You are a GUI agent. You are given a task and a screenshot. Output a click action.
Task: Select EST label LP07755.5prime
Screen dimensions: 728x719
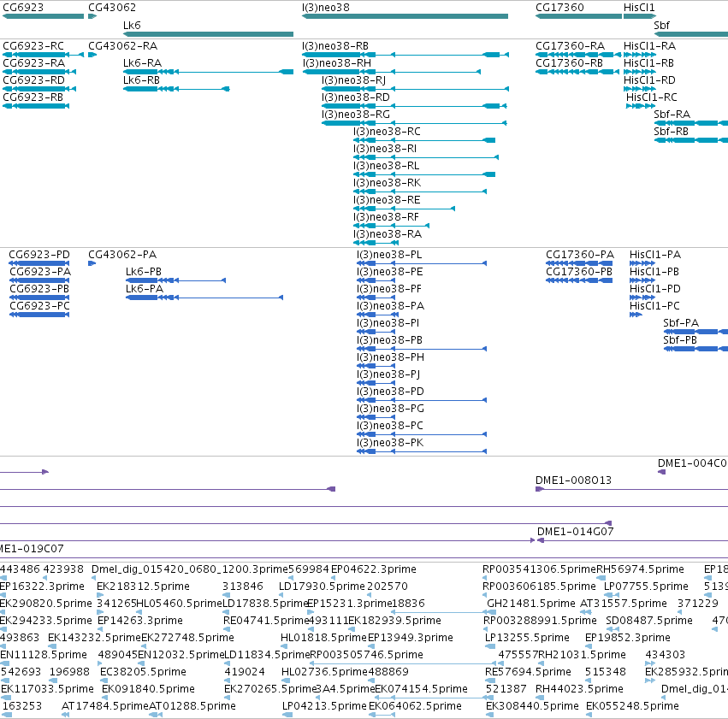point(646,586)
